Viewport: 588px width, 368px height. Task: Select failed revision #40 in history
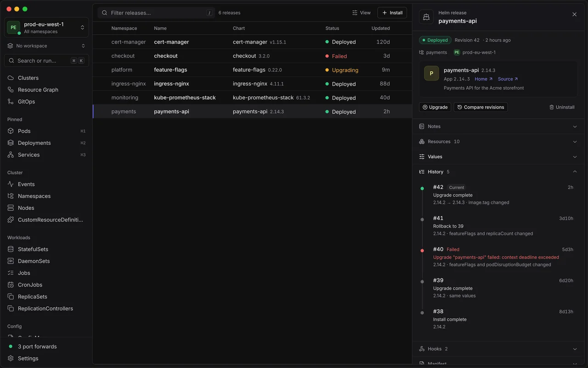pos(498,257)
